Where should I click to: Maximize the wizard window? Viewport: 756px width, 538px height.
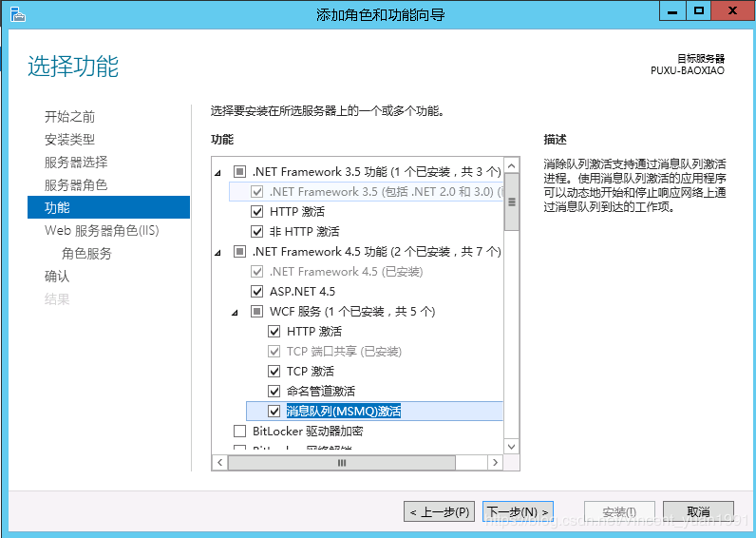tap(698, 10)
